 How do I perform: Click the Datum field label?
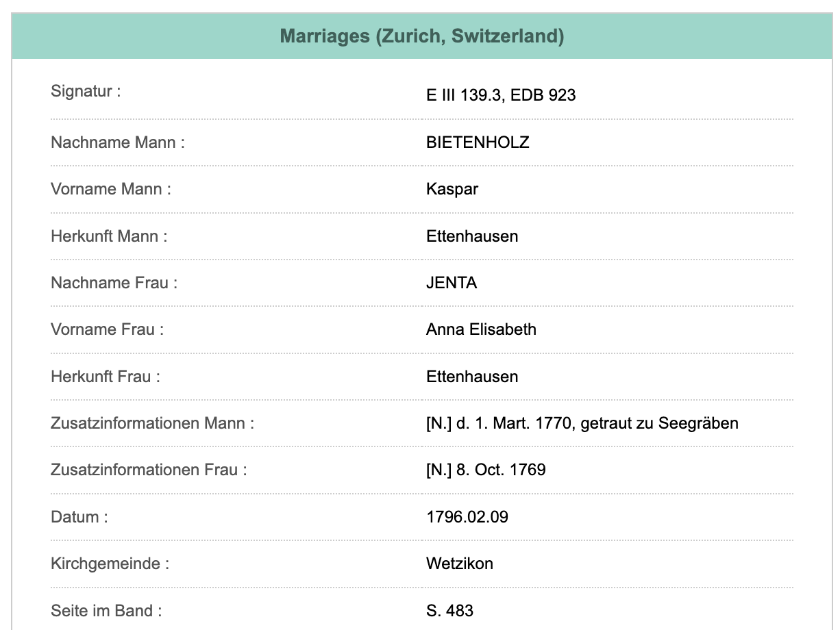[79, 517]
